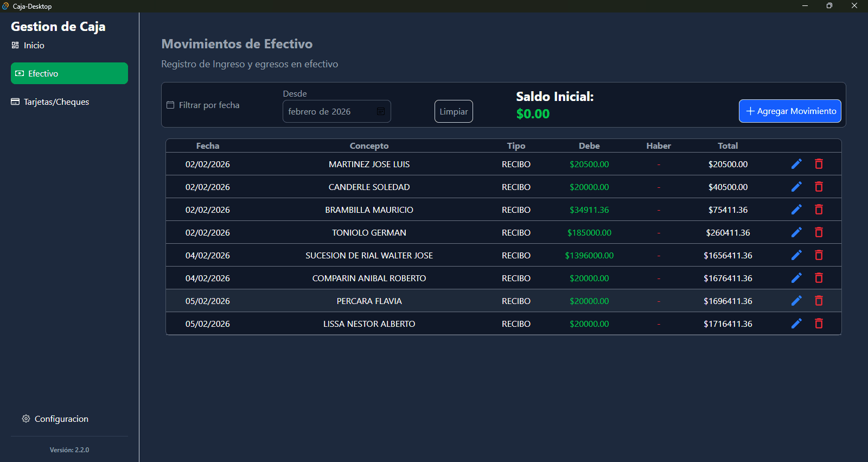This screenshot has width=868, height=462.
Task: Delete the PERCARA FLAVIA movement
Action: [x=819, y=301]
